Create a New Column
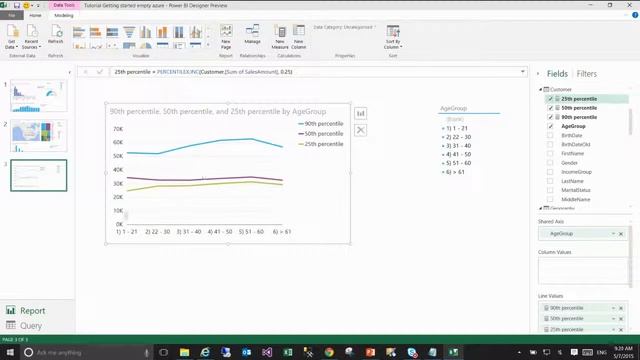640x360 pixels. pyautogui.click(x=299, y=37)
